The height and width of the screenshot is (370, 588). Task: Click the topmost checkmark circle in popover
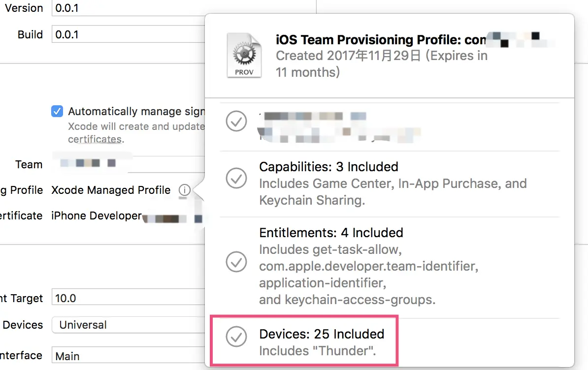tap(236, 121)
